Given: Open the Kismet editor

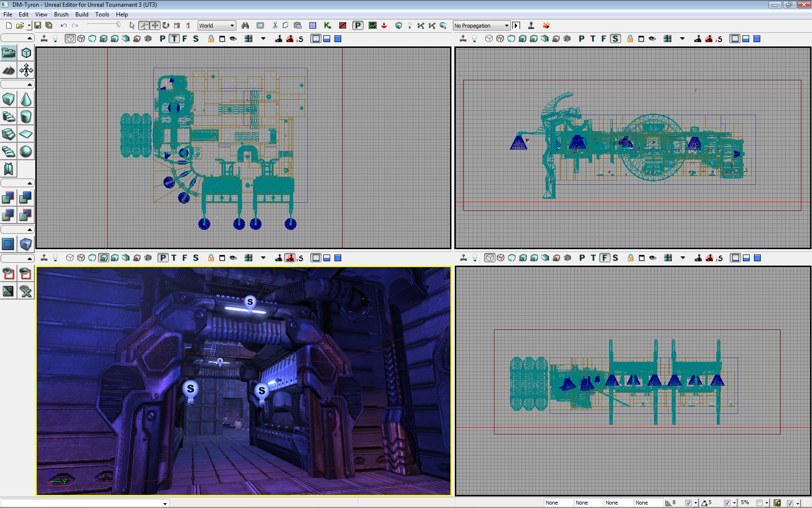Looking at the screenshot, I should 328,26.
